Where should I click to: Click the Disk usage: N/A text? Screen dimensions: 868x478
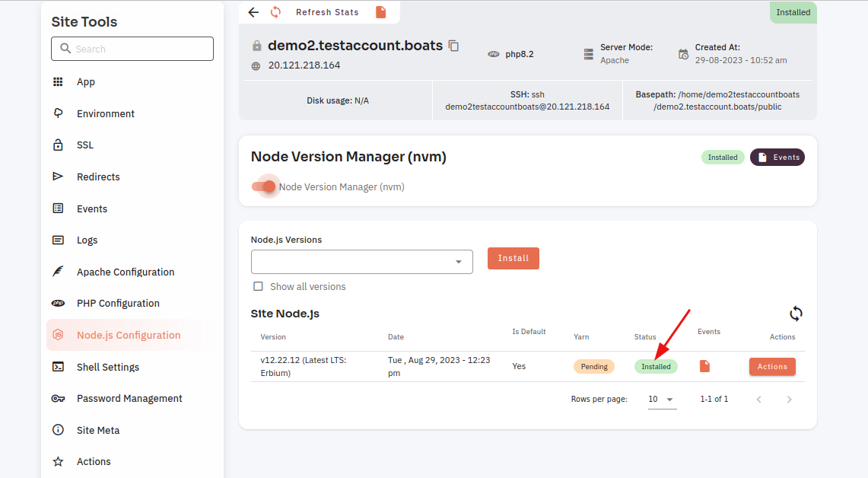338,100
